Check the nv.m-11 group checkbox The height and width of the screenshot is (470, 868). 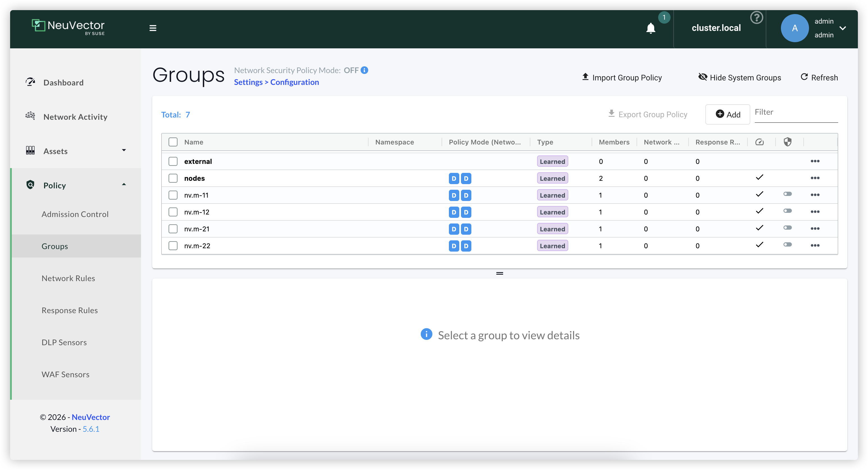pyautogui.click(x=173, y=195)
